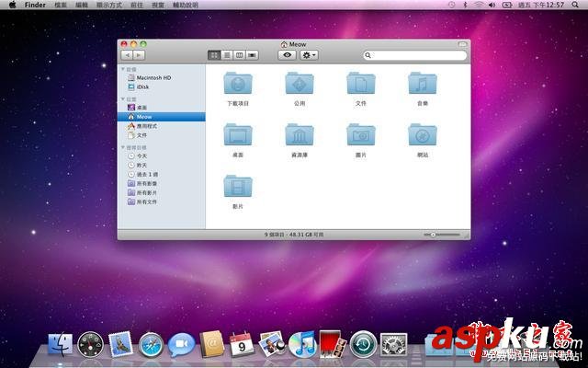Viewport: 588px width, 368px height.
Task: Select the 過去 1 週 search in the sidebar
Action: coord(162,174)
